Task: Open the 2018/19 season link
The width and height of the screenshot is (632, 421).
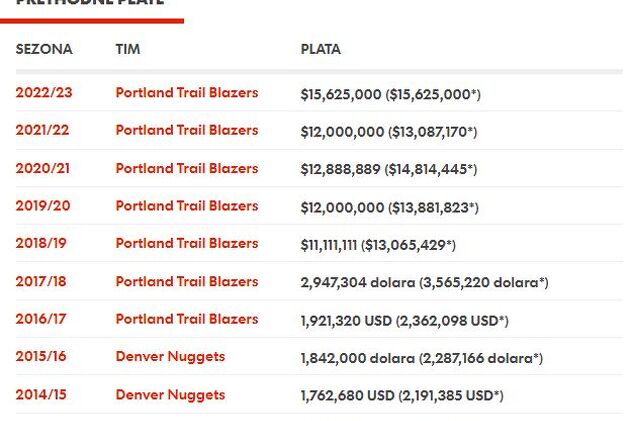Action: pos(43,243)
